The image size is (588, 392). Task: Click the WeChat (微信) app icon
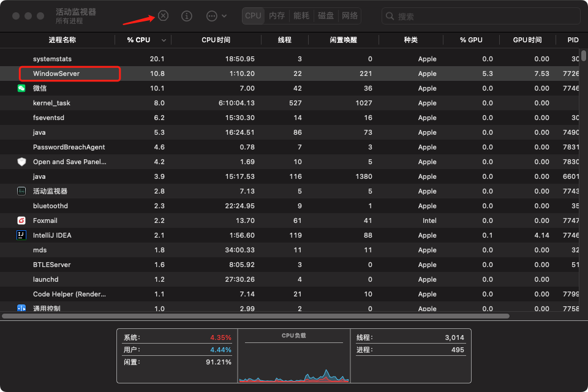click(x=21, y=88)
